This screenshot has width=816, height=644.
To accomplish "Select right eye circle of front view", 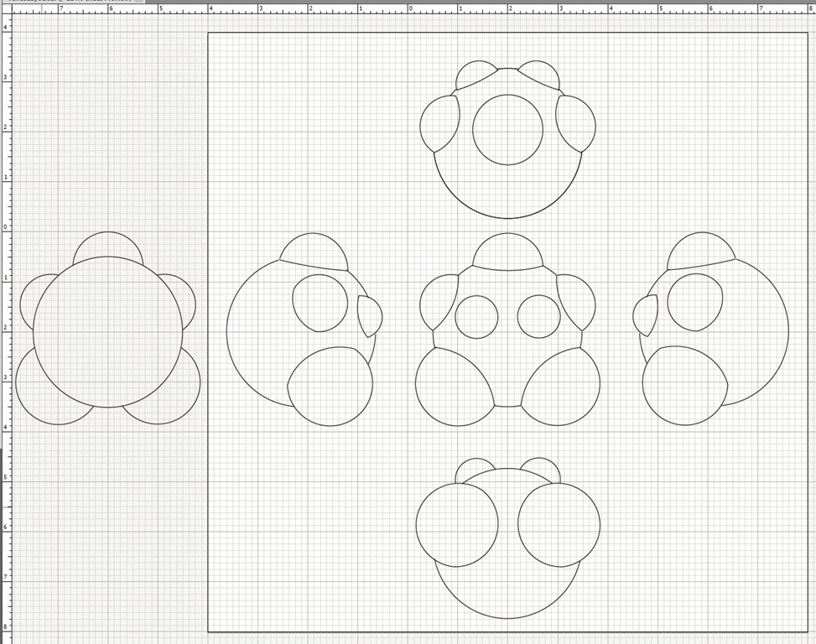I will click(538, 317).
